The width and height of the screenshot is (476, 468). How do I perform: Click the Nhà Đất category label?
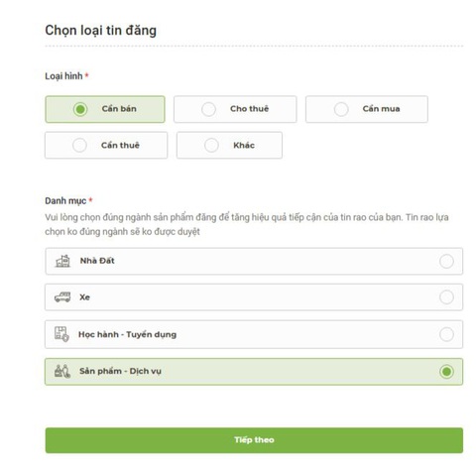(x=97, y=261)
